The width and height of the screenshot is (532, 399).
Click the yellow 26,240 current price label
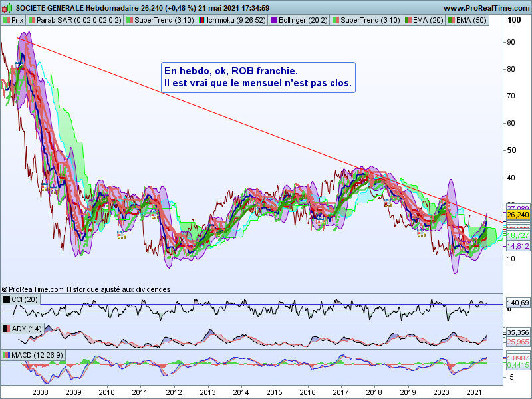(517, 215)
